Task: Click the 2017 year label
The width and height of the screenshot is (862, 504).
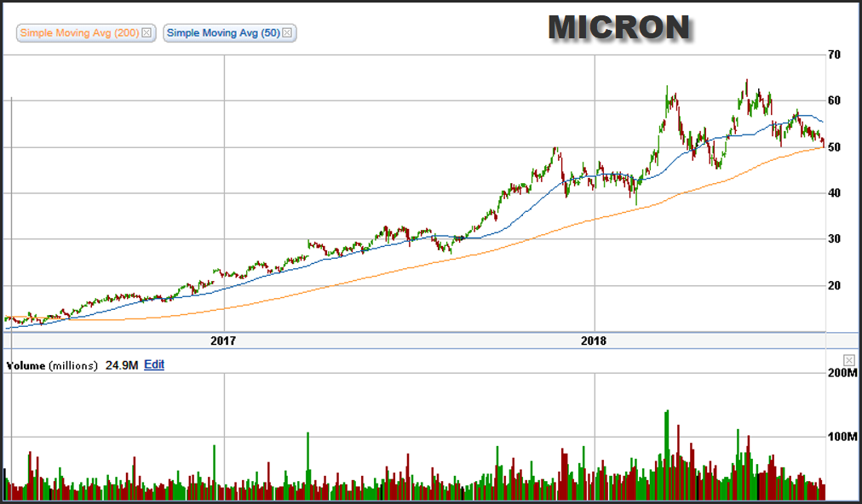Action: click(223, 341)
